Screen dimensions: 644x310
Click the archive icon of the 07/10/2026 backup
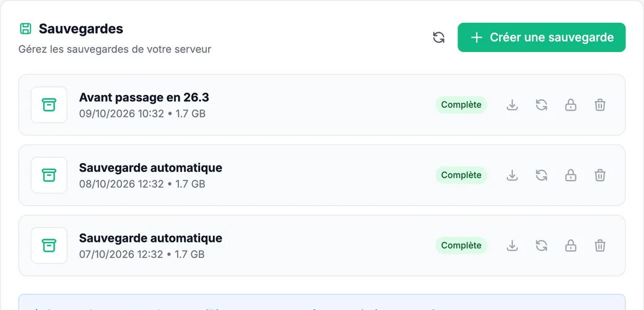(49, 246)
